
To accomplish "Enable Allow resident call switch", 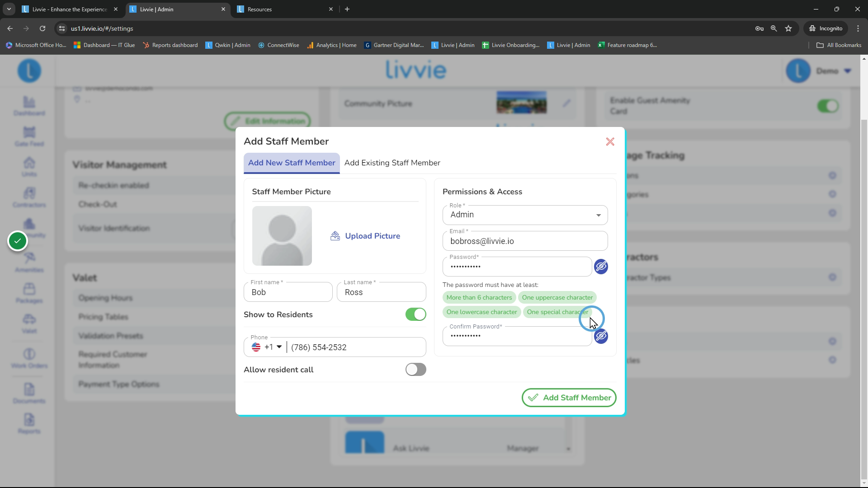I will 415,370.
